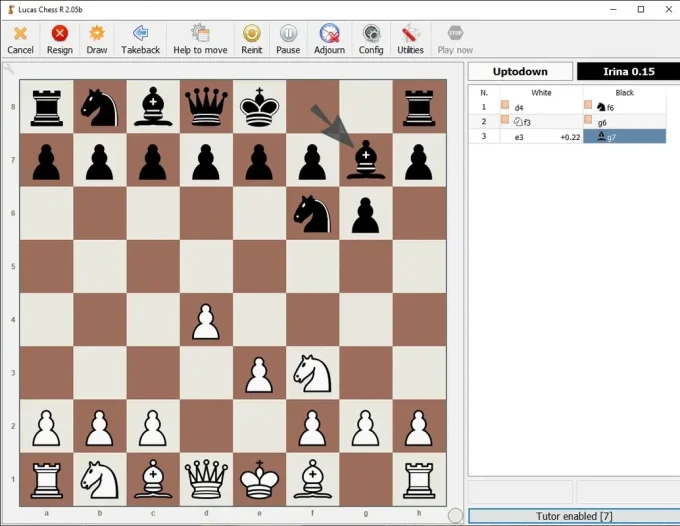
Task: Click the black bishop on g7
Action: (x=365, y=160)
